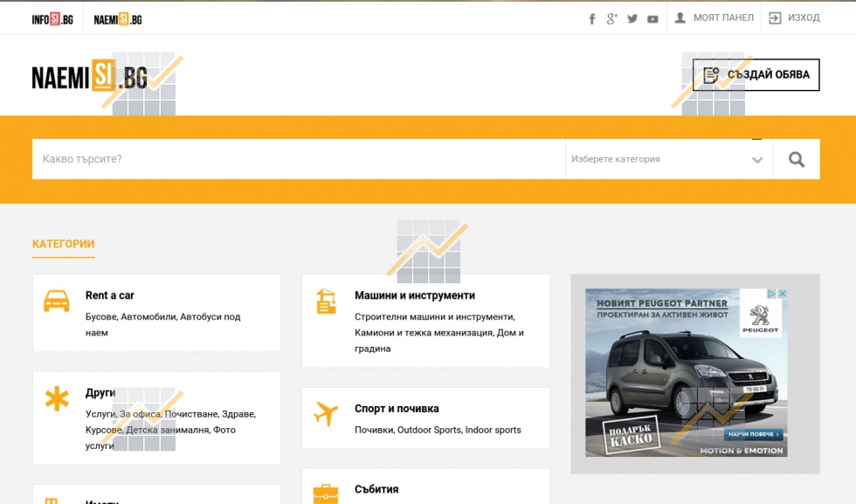The width and height of the screenshot is (856, 504).
Task: Click the magnifier search icon
Action: [x=797, y=160]
